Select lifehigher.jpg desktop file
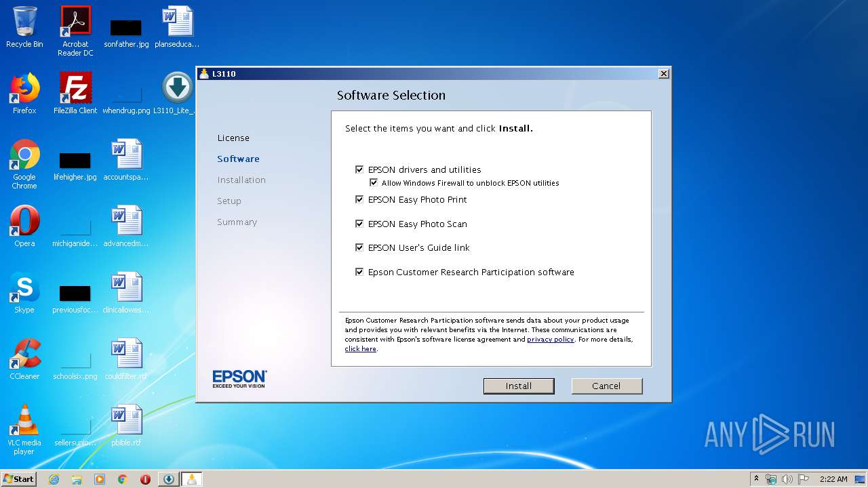 pyautogui.click(x=75, y=165)
